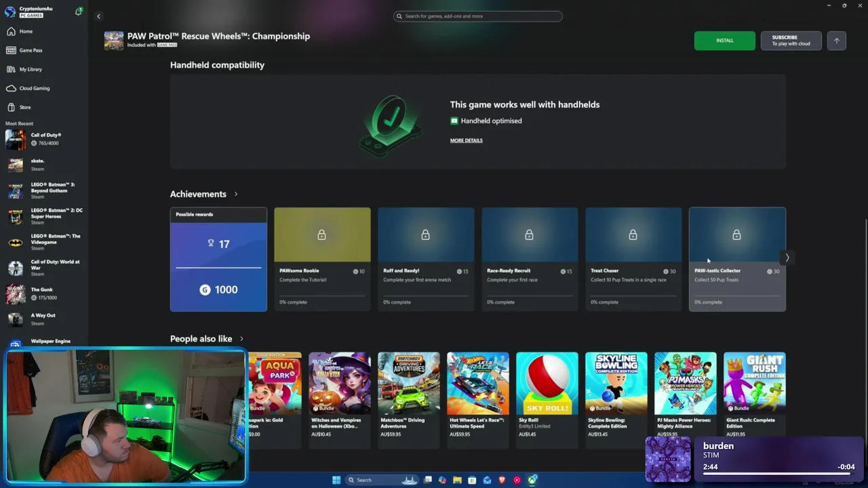Open File Explorer on the taskbar
The image size is (868, 488).
[457, 480]
